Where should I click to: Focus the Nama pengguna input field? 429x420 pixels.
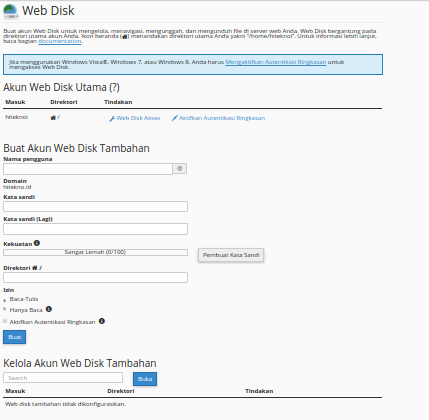coord(88,169)
